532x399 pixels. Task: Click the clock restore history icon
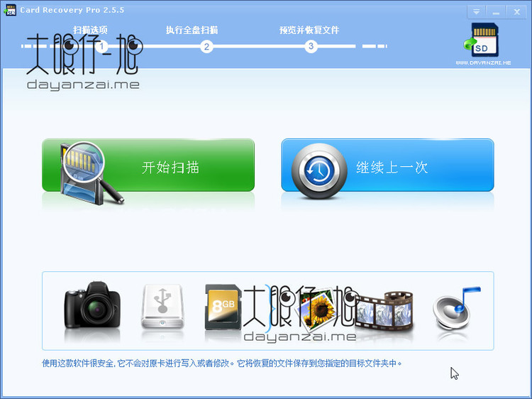tap(319, 171)
